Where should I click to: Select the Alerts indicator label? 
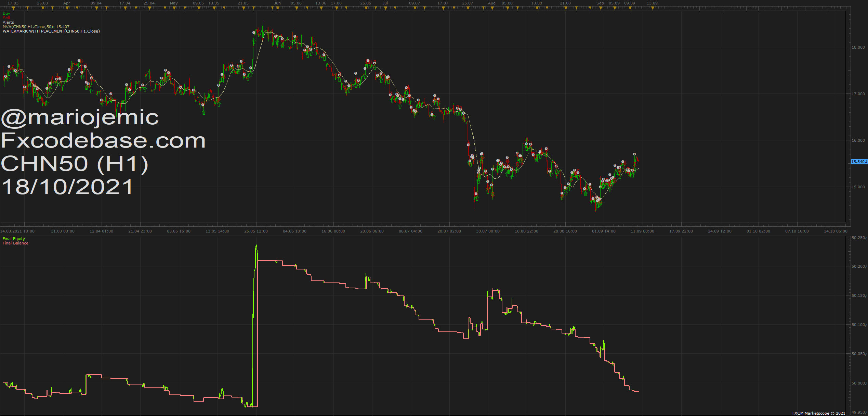pos(9,22)
